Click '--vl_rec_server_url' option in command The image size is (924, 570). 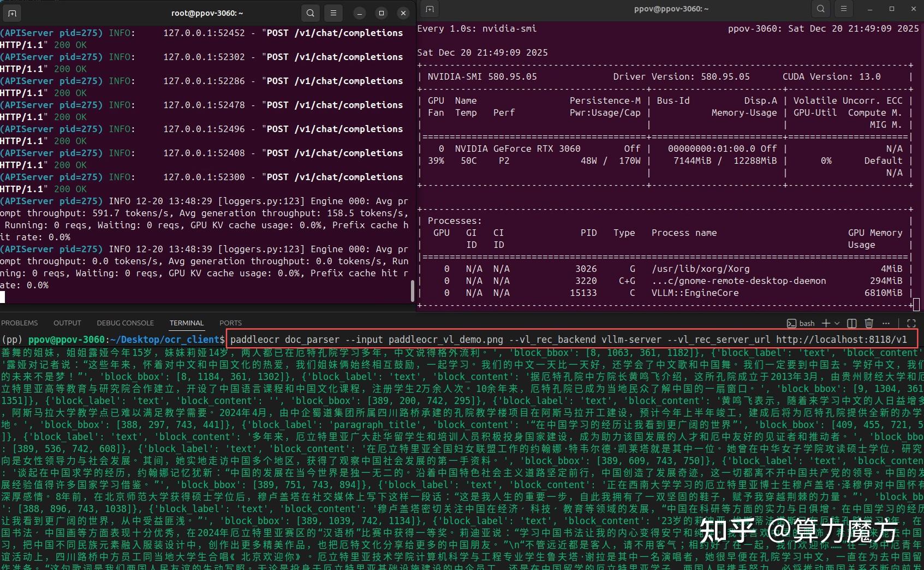(719, 340)
